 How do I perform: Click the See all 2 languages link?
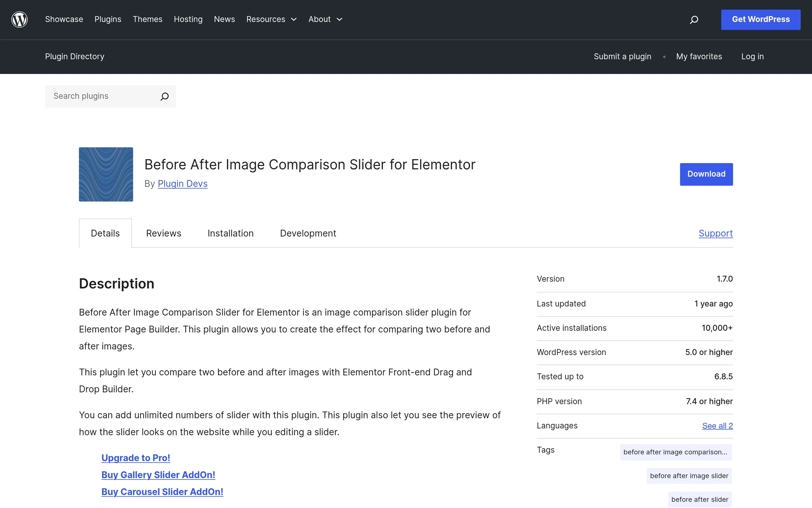click(x=717, y=426)
